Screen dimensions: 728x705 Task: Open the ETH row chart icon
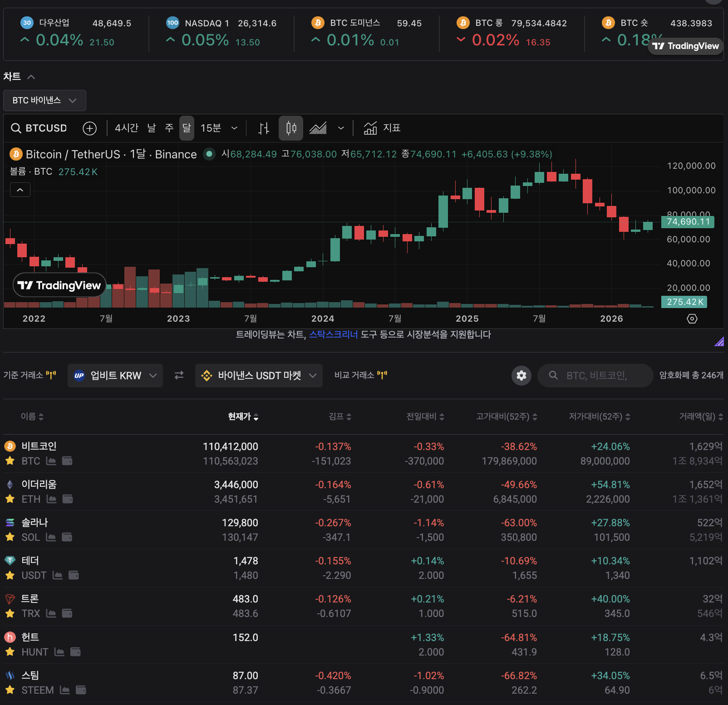click(52, 499)
